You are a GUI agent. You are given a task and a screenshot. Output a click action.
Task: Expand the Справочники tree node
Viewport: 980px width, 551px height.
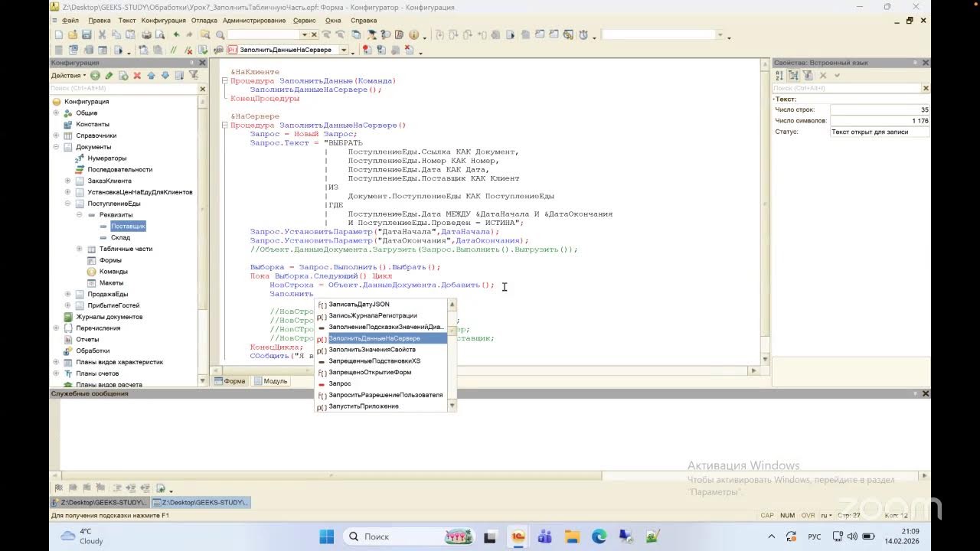pyautogui.click(x=56, y=135)
